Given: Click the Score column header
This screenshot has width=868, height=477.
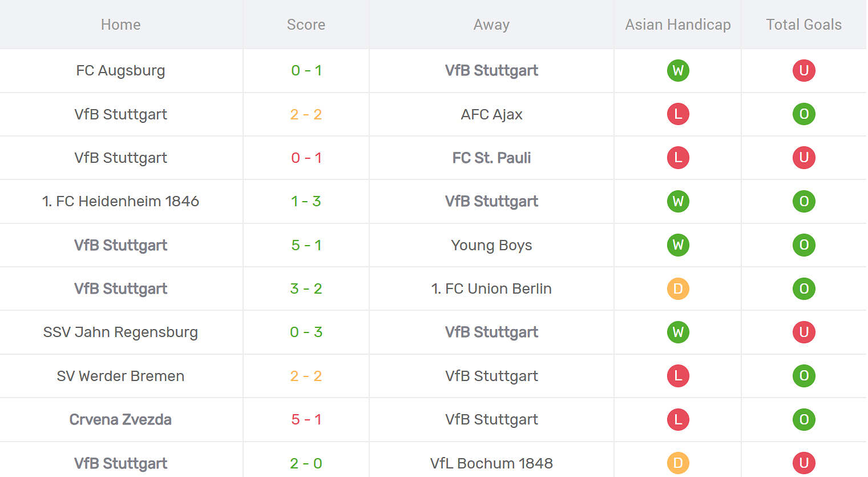Looking at the screenshot, I should click(306, 25).
